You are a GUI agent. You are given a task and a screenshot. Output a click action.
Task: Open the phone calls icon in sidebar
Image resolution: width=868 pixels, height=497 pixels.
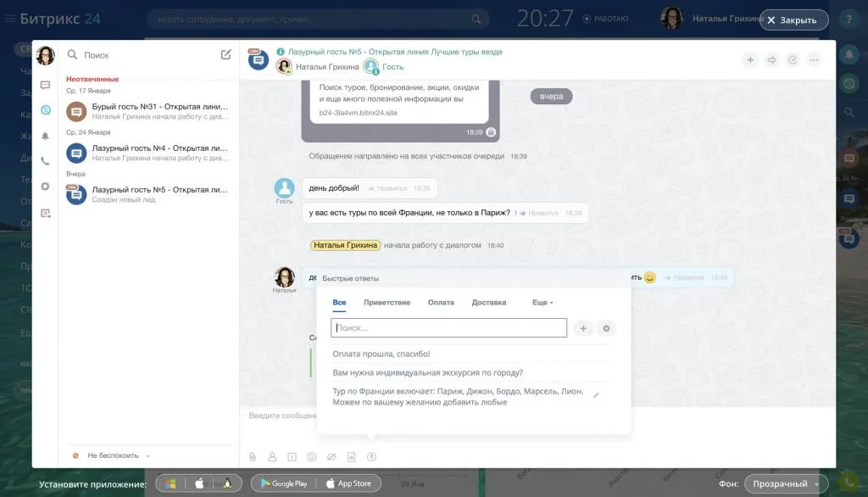45,161
